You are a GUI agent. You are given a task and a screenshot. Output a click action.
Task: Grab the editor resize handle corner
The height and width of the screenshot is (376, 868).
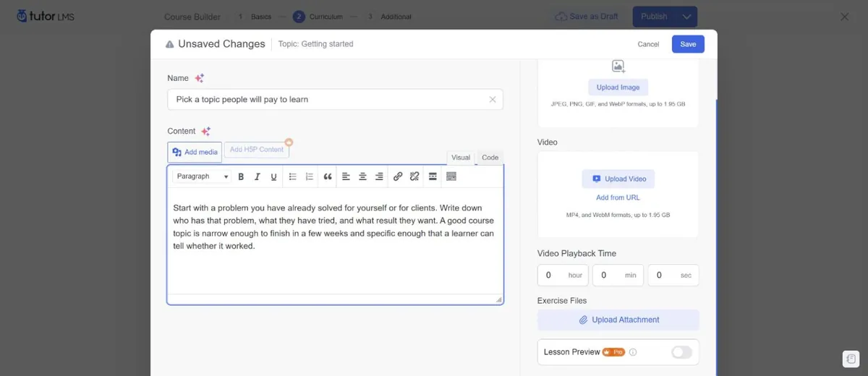pyautogui.click(x=498, y=299)
